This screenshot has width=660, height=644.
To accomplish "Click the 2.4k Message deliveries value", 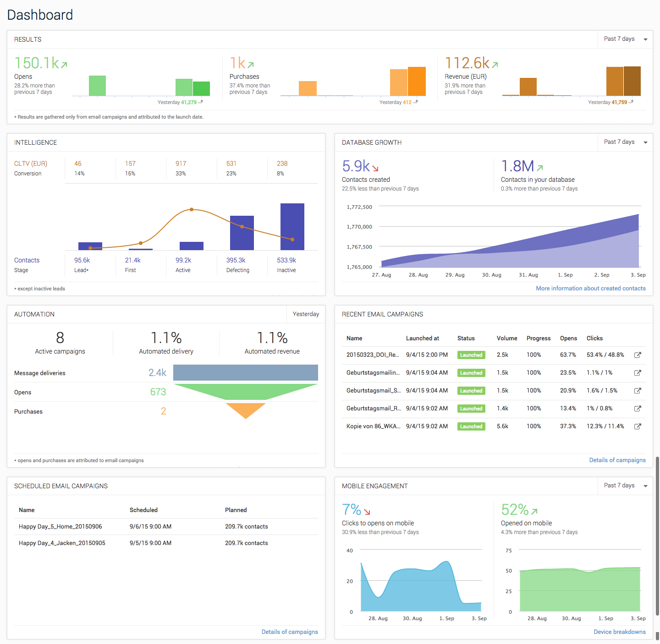I will [x=157, y=372].
